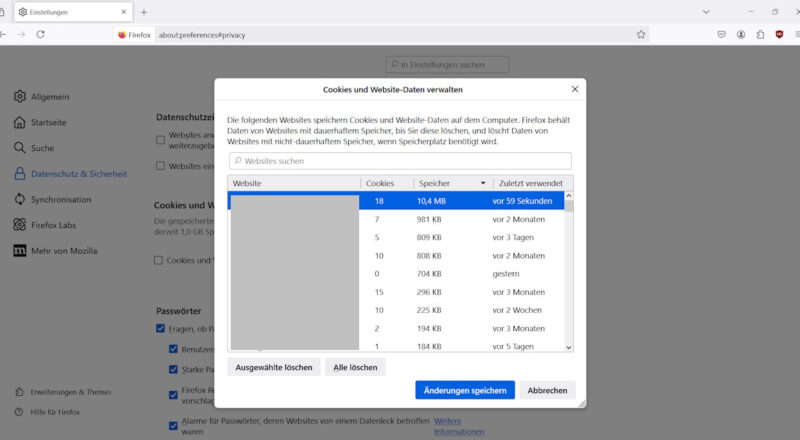Click Abbrechen button

[x=547, y=390]
